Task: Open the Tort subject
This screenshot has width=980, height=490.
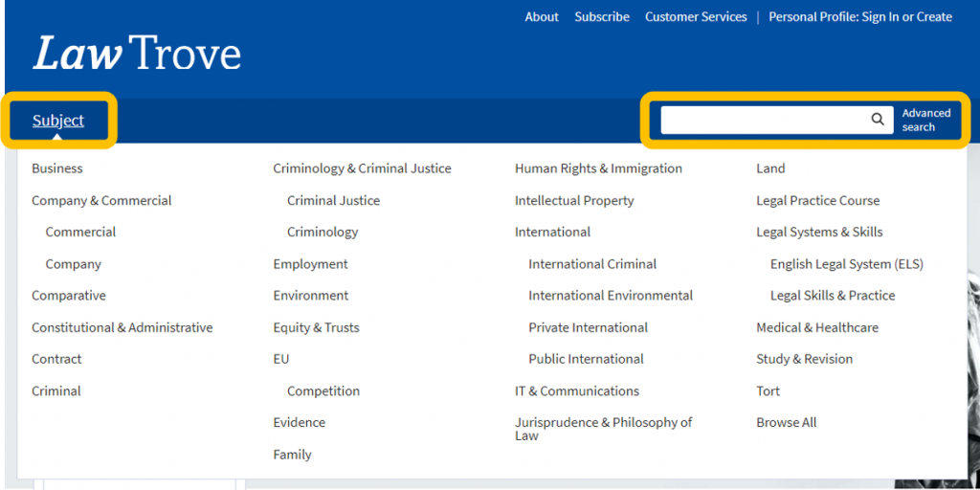Action: click(768, 390)
